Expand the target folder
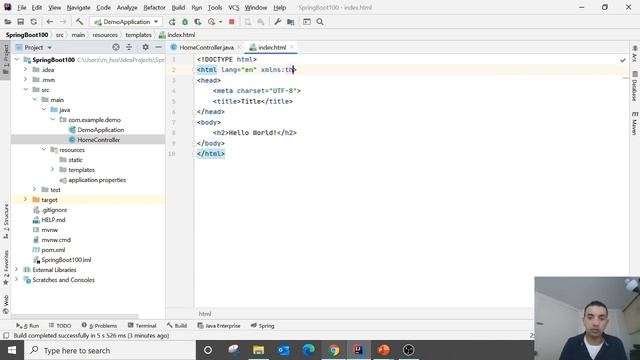This screenshot has width=640, height=360. tap(26, 200)
